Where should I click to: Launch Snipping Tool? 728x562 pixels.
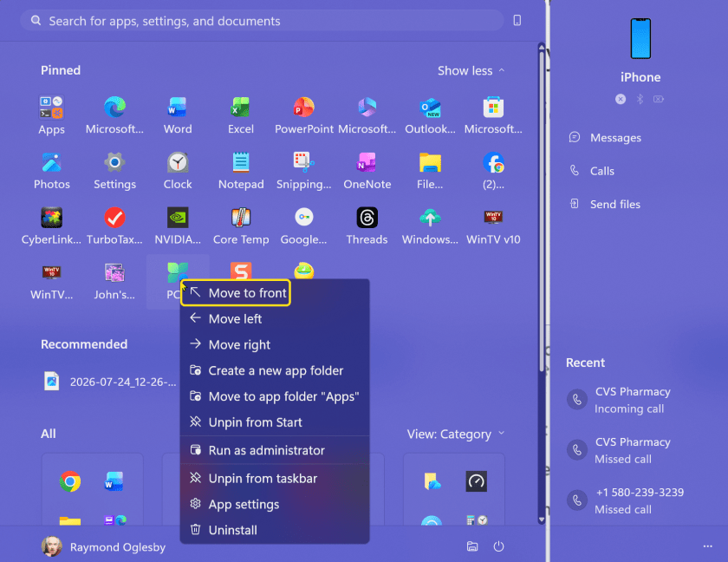coord(304,170)
